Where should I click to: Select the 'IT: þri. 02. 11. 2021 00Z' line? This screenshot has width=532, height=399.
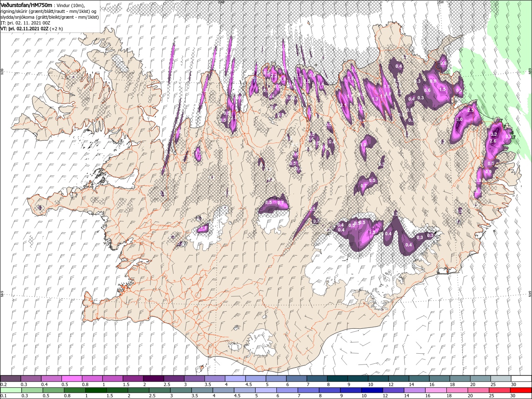coord(25,23)
